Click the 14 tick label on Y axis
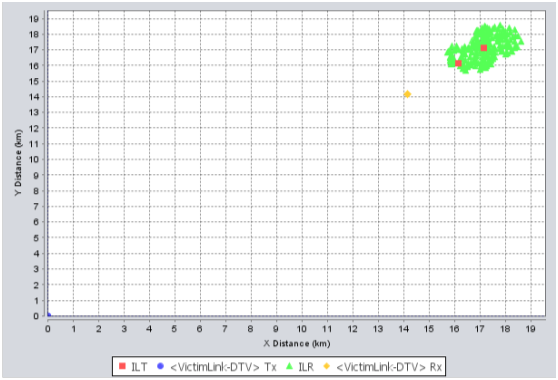This screenshot has height=380, width=558. click(x=34, y=97)
